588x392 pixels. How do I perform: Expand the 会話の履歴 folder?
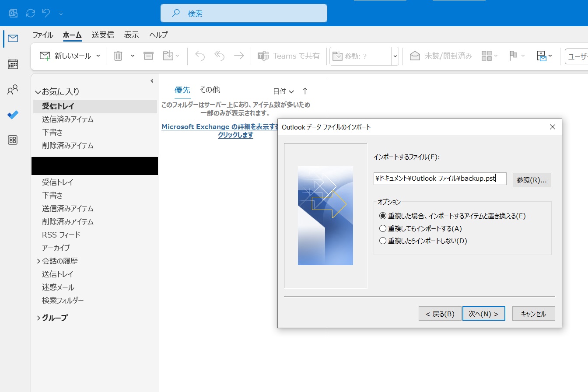pyautogui.click(x=39, y=261)
